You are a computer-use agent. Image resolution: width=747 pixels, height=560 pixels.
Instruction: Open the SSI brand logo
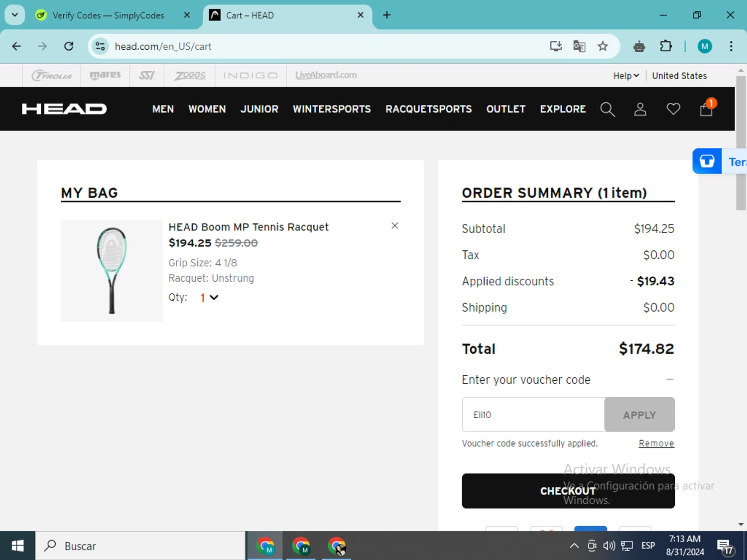pyautogui.click(x=147, y=75)
